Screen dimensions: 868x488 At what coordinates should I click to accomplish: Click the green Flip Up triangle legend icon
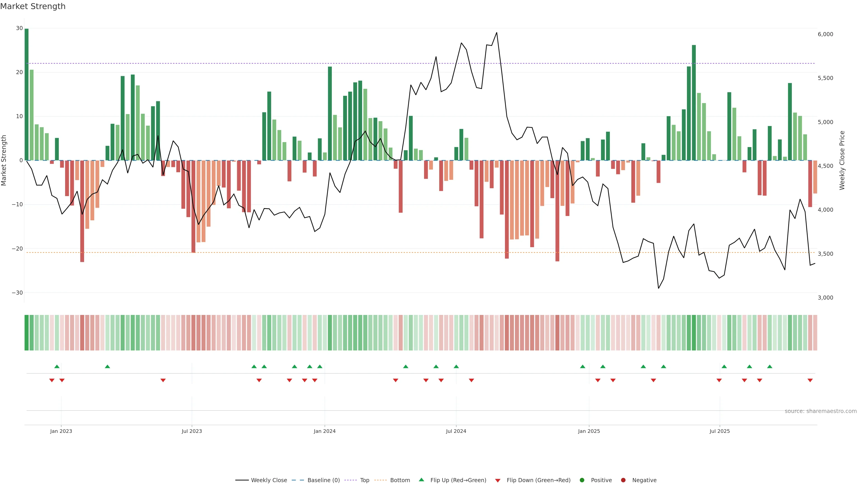pos(421,480)
